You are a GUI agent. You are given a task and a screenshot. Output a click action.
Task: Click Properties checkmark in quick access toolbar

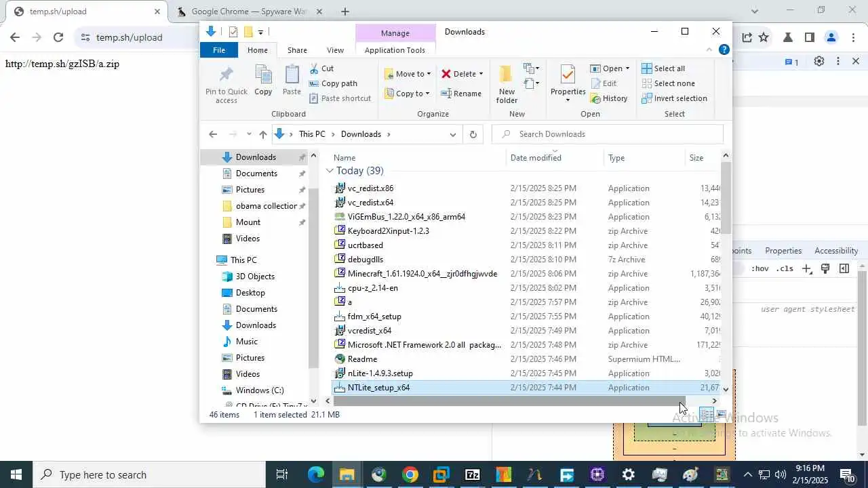click(233, 32)
